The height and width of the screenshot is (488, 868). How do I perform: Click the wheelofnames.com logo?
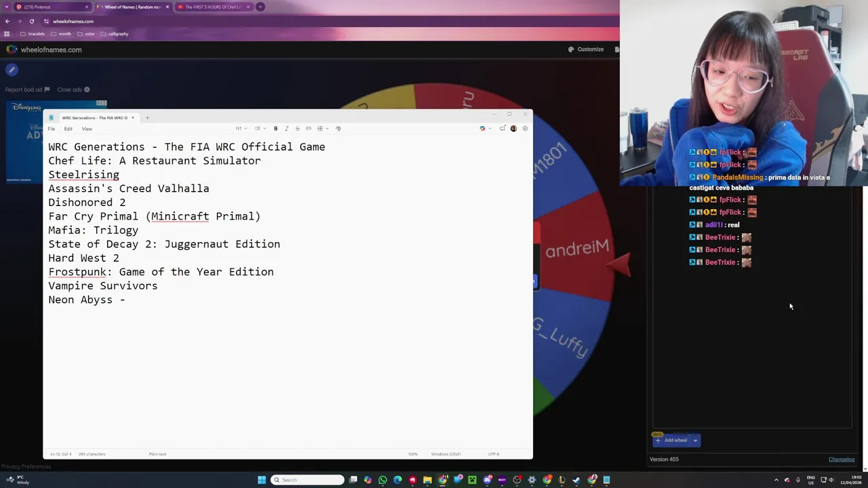(44, 49)
